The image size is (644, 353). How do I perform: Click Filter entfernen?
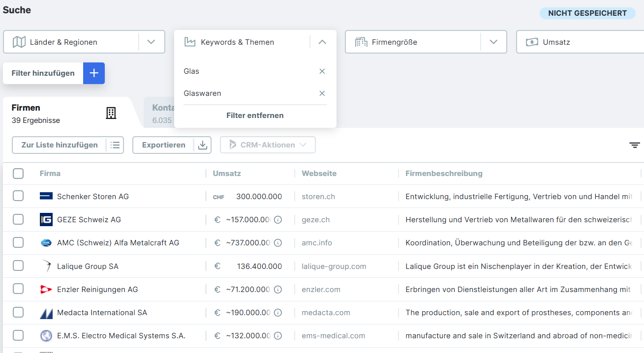coord(255,116)
